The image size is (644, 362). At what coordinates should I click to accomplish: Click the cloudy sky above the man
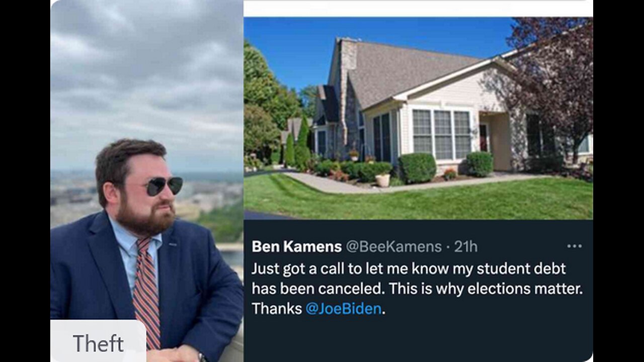click(x=146, y=70)
